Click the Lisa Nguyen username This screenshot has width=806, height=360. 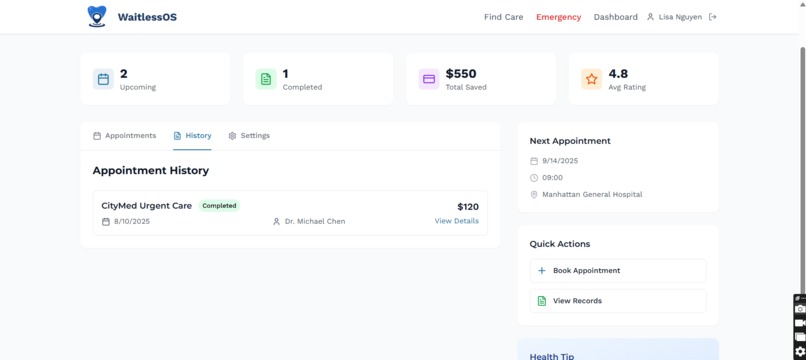[680, 17]
